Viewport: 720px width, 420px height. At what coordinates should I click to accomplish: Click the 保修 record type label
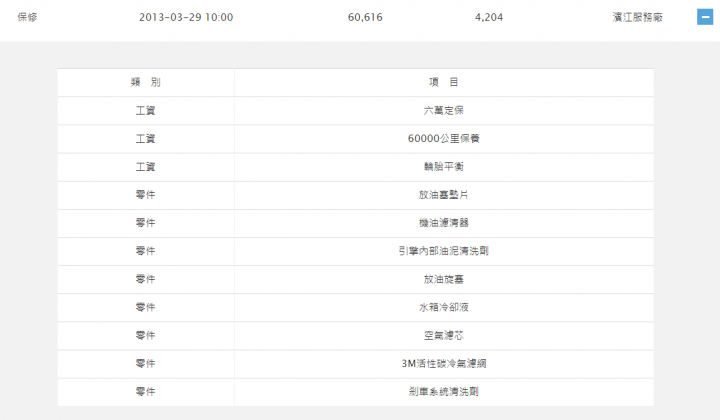coord(28,17)
